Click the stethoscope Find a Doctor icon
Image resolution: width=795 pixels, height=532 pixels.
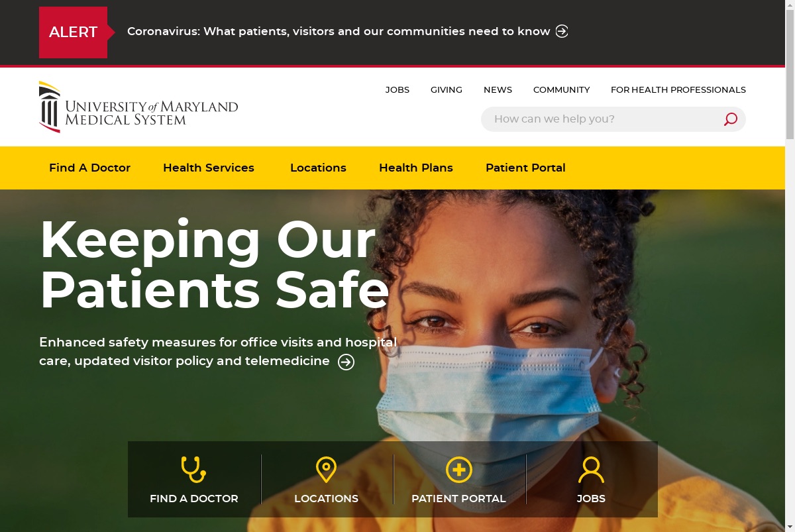(x=193, y=470)
